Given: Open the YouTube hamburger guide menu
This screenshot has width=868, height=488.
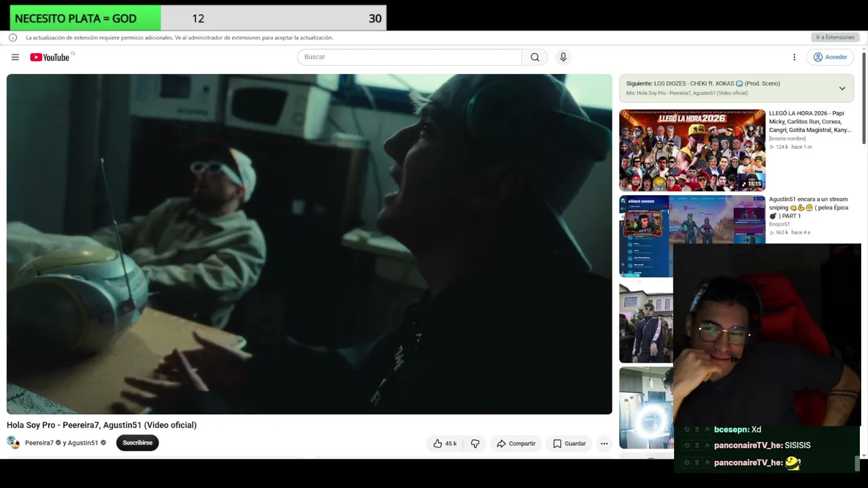Looking at the screenshot, I should [15, 57].
